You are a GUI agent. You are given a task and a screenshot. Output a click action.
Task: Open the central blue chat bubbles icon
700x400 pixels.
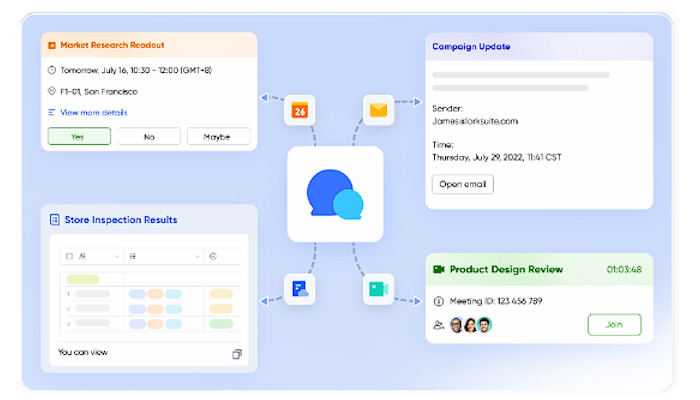(335, 194)
